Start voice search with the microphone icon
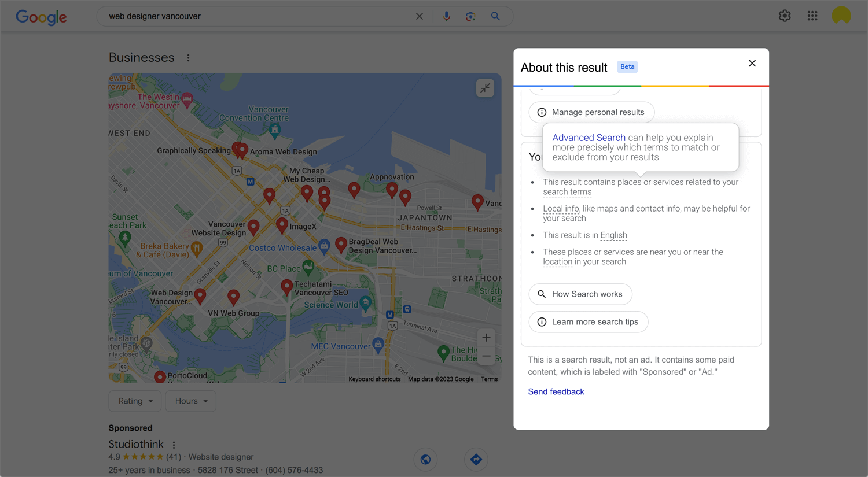Image resolution: width=868 pixels, height=477 pixels. pos(446,16)
